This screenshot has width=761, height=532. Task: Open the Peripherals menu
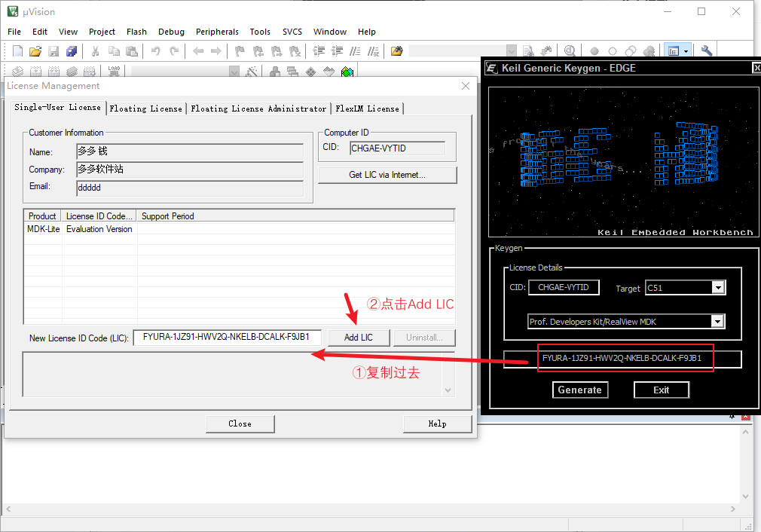(217, 32)
